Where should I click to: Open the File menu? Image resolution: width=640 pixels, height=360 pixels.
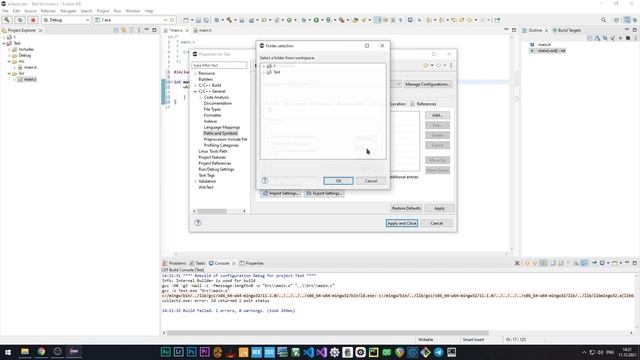(x=5, y=11)
